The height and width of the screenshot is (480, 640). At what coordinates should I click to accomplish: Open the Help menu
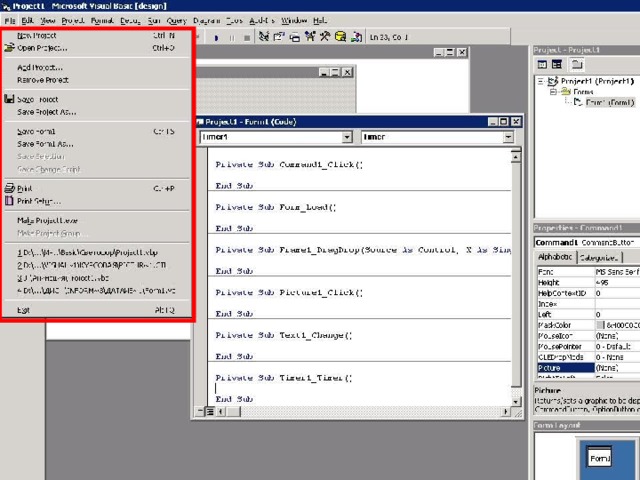click(320, 20)
